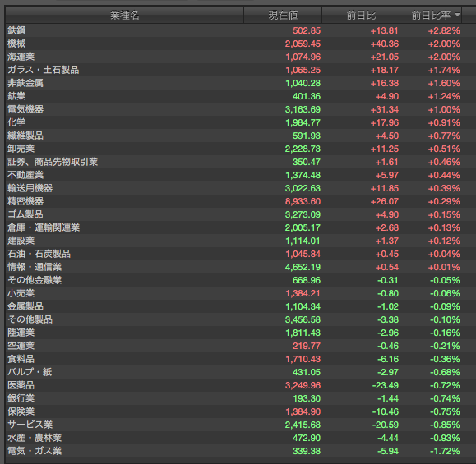Image resolution: width=476 pixels, height=464 pixels.
Task: Sort by the 前日比 column header
Action: click(361, 15)
